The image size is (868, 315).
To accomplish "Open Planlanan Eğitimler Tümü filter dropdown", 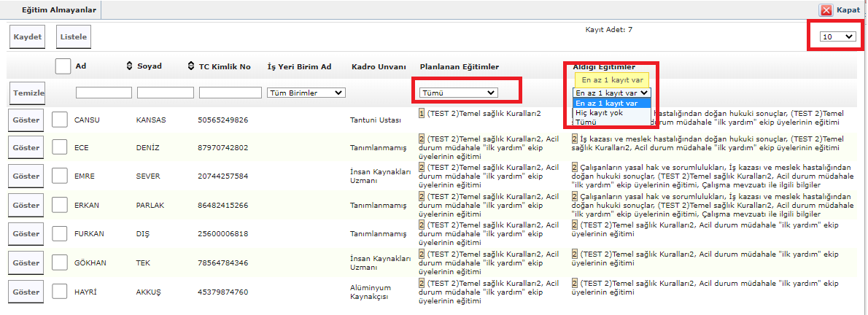I will pyautogui.click(x=459, y=93).
